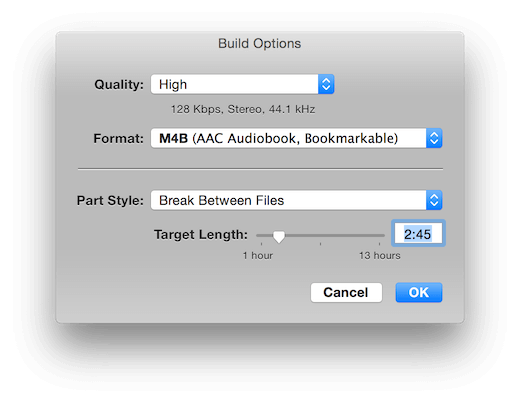Open the Quality dropdown showing High
The height and width of the screenshot is (403, 520).
[x=242, y=84]
